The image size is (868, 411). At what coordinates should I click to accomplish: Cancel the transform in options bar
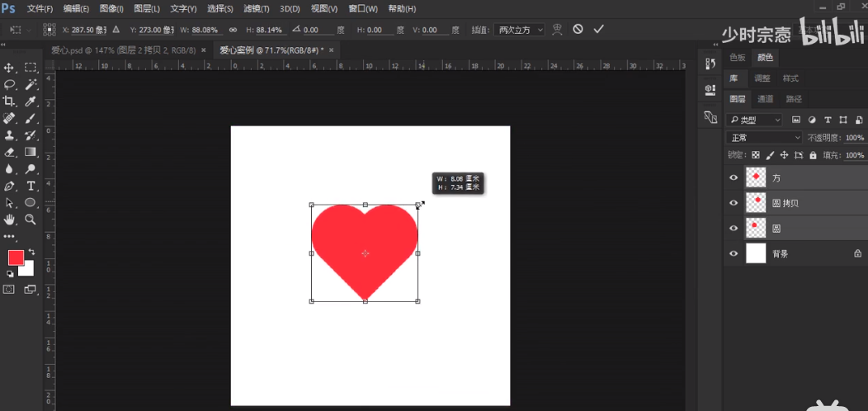coord(578,30)
